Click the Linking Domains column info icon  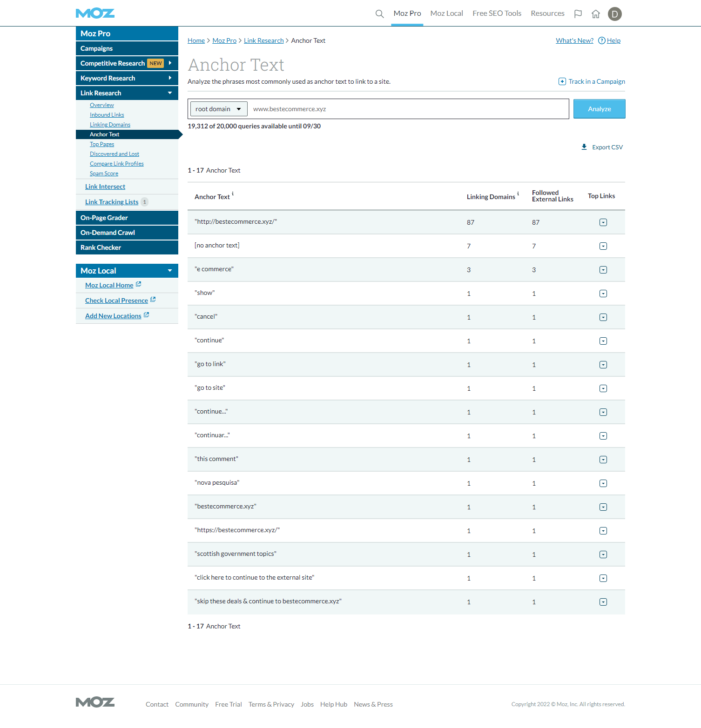tap(518, 194)
